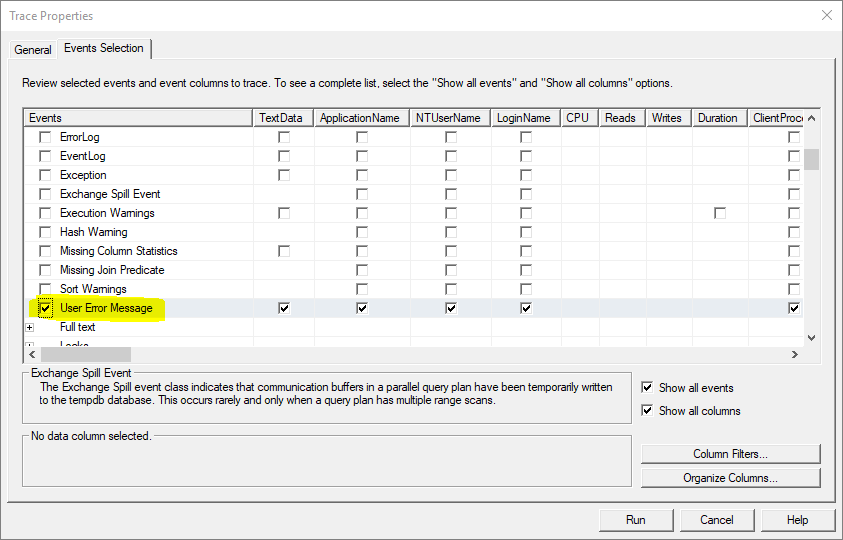Toggle the Show all events checkbox
Screen dimensions: 843x540
(x=647, y=388)
